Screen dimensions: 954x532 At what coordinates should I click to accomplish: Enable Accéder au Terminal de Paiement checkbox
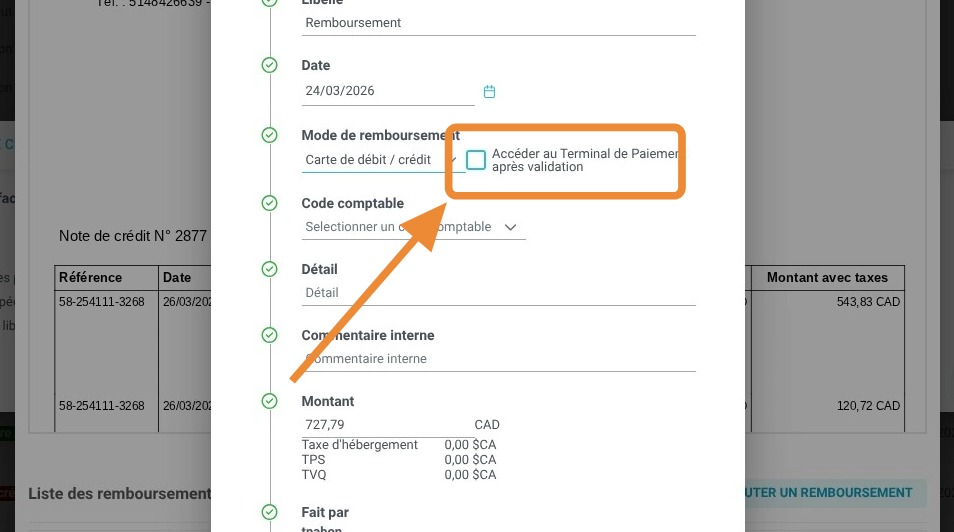[x=476, y=160]
